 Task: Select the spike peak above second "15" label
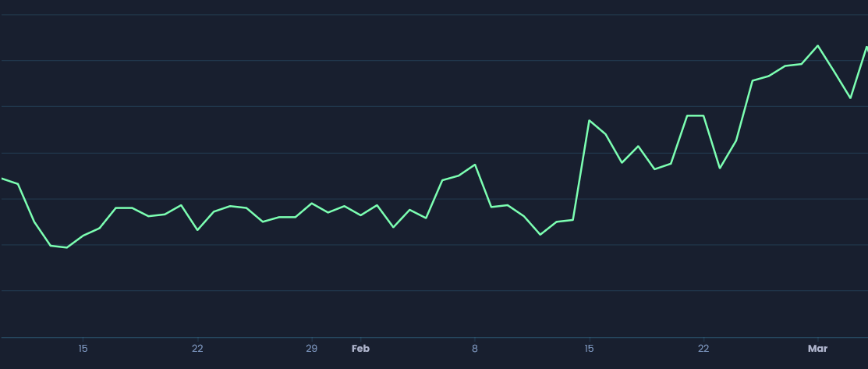(x=590, y=120)
